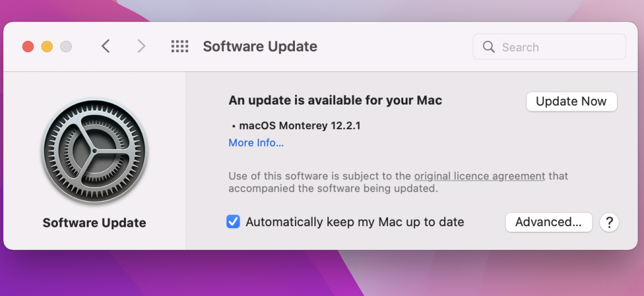Image resolution: width=644 pixels, height=296 pixels.
Task: Show all preferences via the grid icon
Action: click(x=180, y=47)
